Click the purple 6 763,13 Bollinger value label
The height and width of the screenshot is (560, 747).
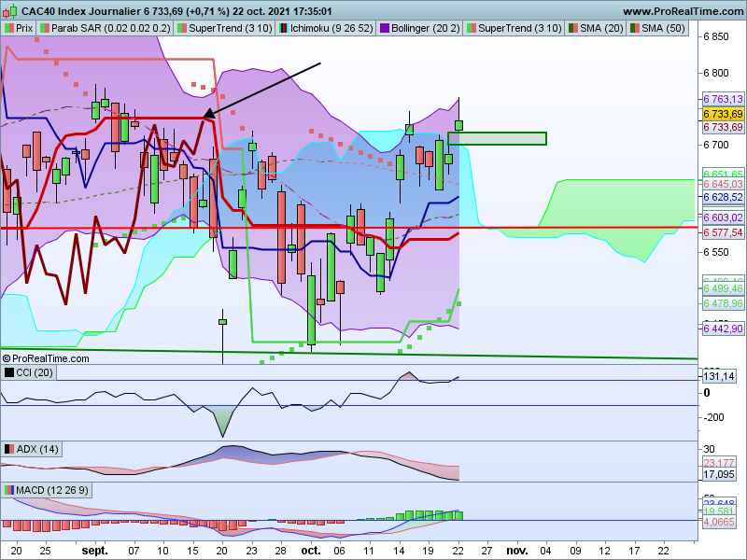pyautogui.click(x=723, y=99)
